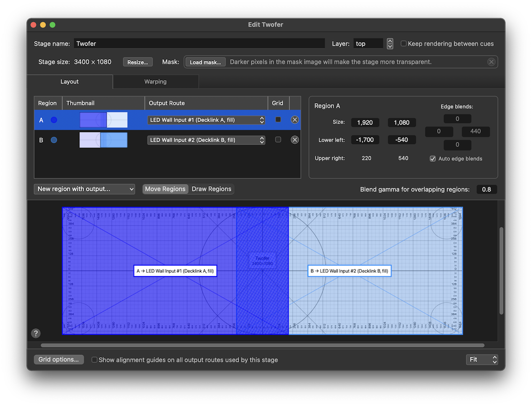The height and width of the screenshot is (406, 532).
Task: Click region B's blue color indicator dot
Action: click(x=53, y=139)
